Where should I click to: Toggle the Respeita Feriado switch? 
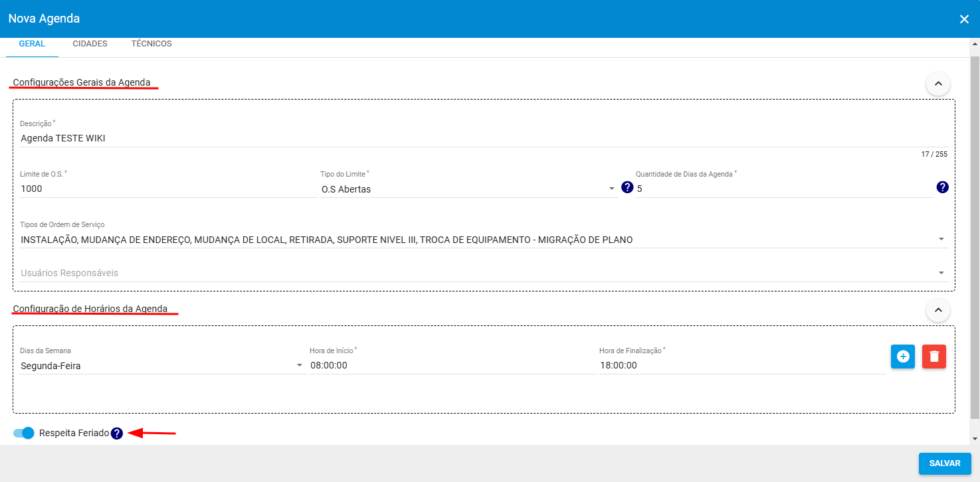[24, 433]
